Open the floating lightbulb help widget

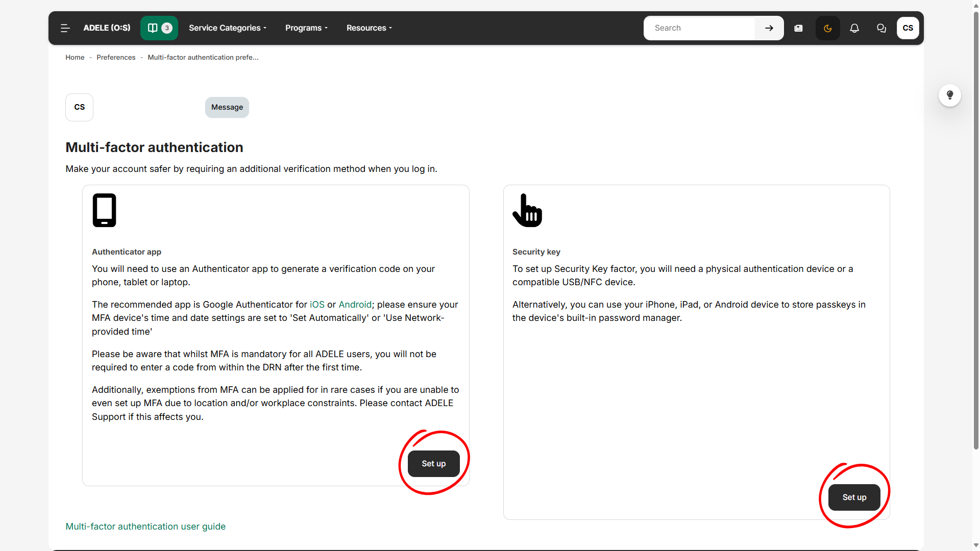click(949, 95)
